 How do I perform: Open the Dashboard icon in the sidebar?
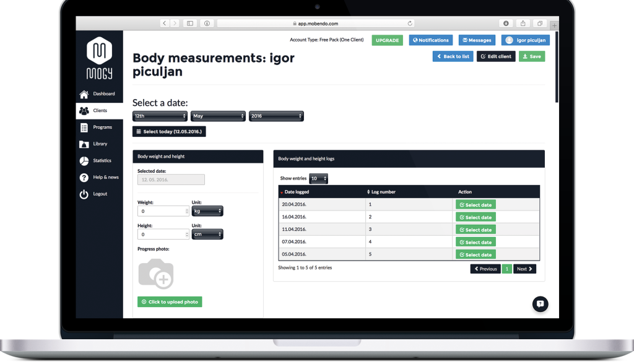pyautogui.click(x=84, y=94)
